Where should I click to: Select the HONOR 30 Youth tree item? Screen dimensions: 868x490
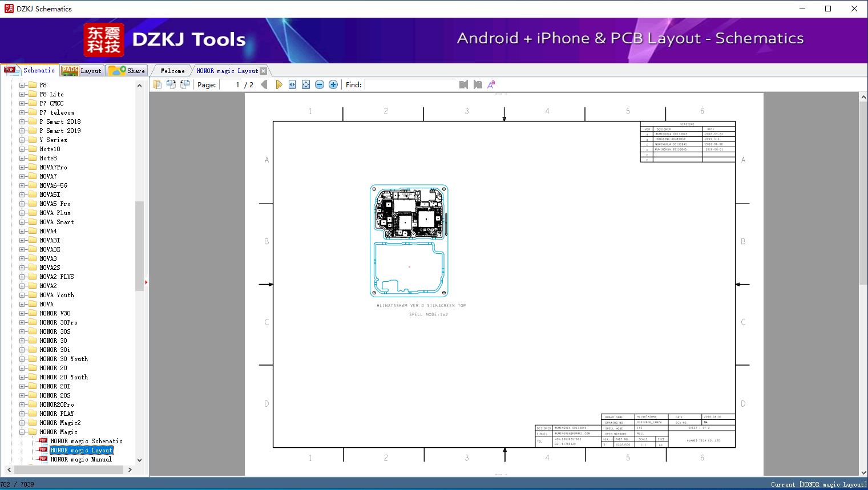[x=64, y=359]
